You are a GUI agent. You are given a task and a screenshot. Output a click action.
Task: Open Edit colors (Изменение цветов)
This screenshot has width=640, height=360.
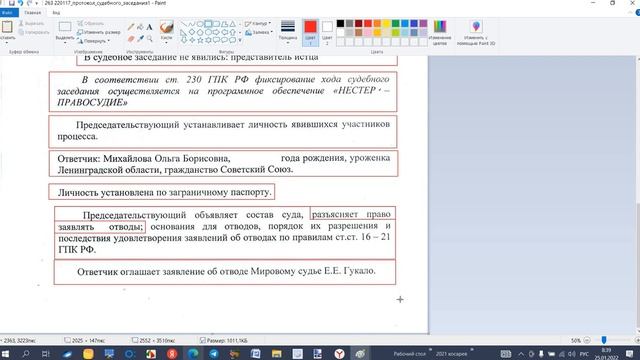coord(440,32)
